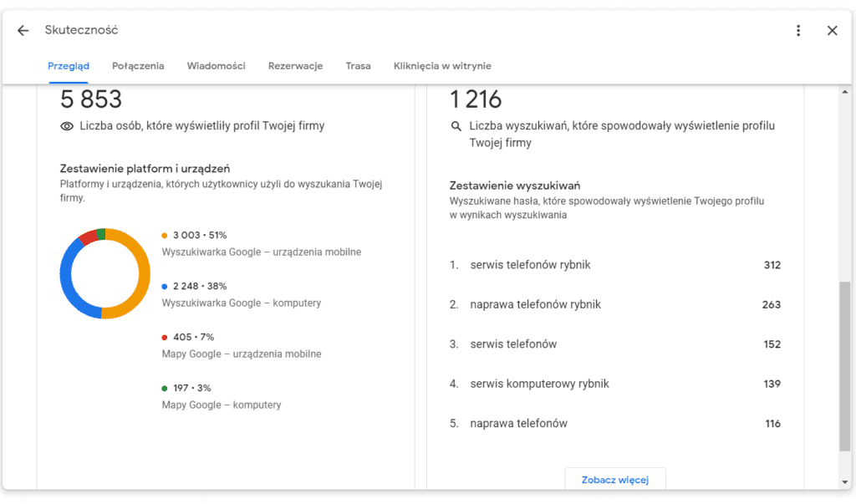Viewport: 856px width, 504px height.
Task: Click the Zobacz więcej button
Action: (x=614, y=480)
